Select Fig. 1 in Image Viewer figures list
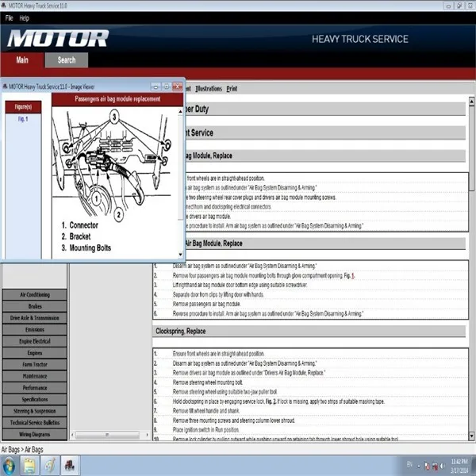 click(x=23, y=119)
